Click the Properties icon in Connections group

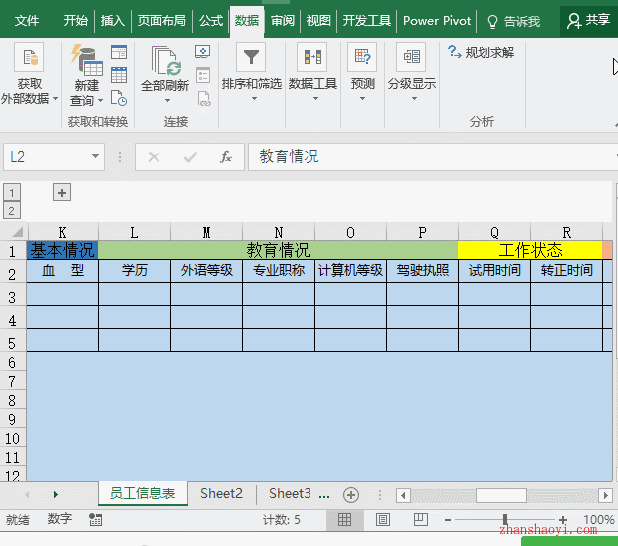pyautogui.click(x=203, y=75)
